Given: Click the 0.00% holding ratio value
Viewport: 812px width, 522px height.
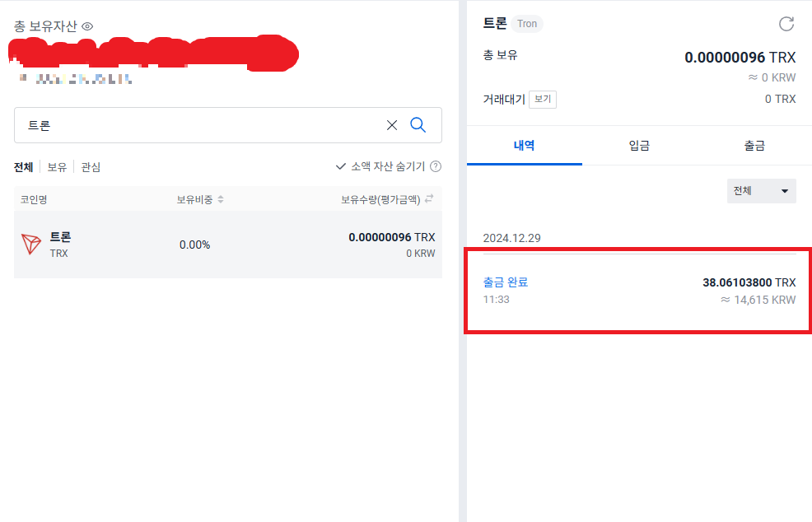Looking at the screenshot, I should pos(194,245).
